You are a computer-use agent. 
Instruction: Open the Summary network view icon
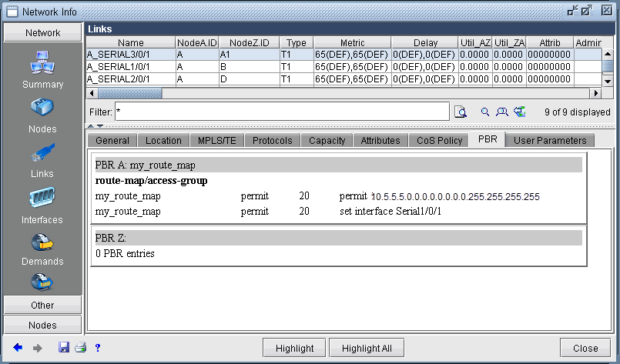point(42,64)
